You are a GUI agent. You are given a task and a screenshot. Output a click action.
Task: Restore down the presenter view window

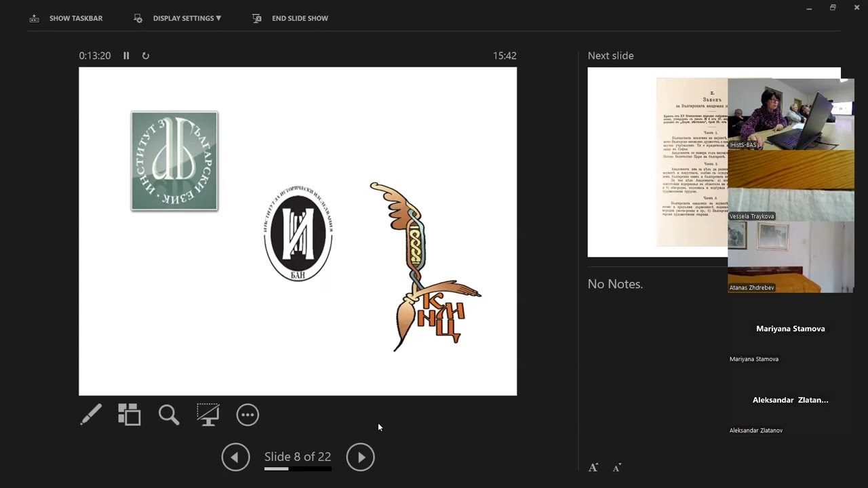click(833, 7)
